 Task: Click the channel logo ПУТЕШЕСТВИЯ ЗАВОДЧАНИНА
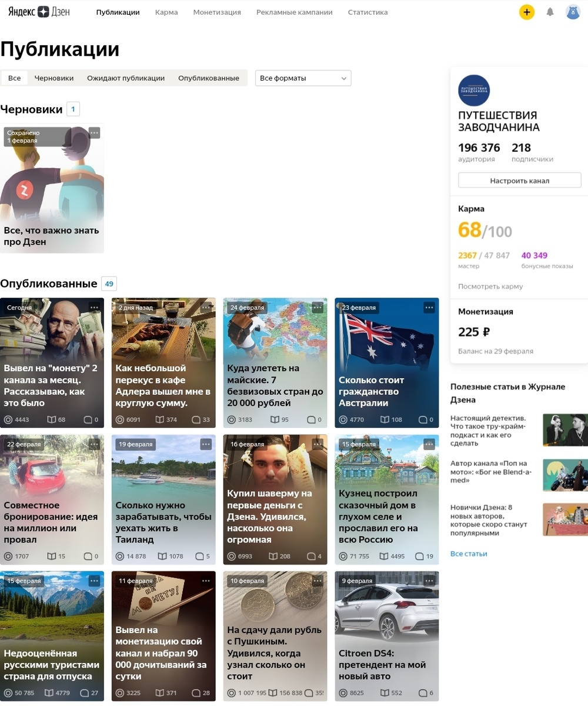pos(474,91)
